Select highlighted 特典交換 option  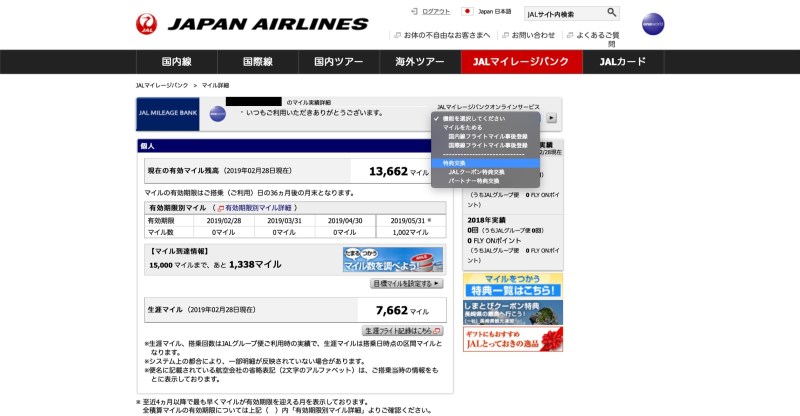[x=485, y=163]
